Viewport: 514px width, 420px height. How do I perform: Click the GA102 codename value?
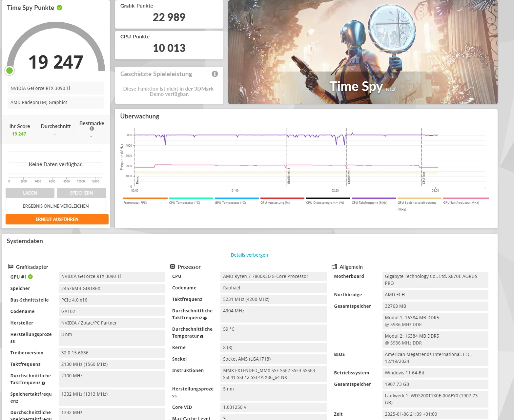112,311
